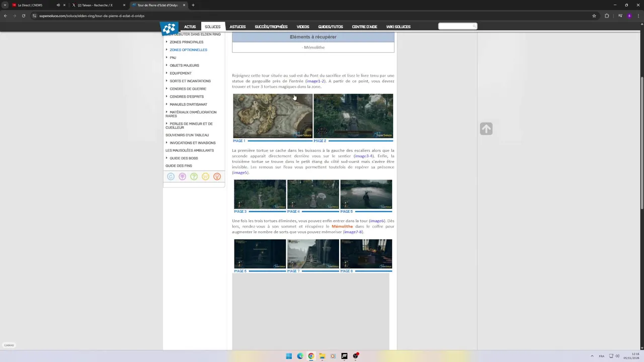Open the SOLUCES menu
This screenshot has width=644, height=362.
coord(212,27)
